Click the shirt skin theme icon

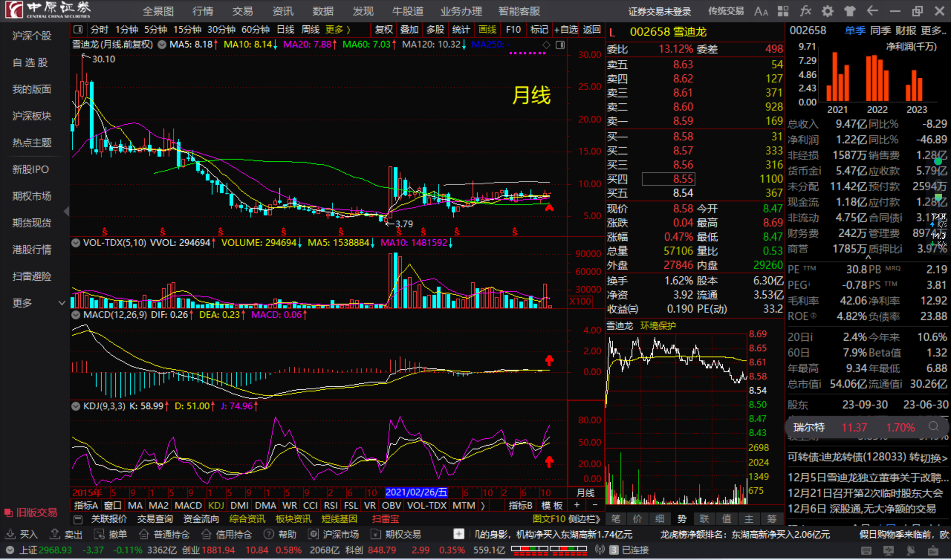[850, 11]
